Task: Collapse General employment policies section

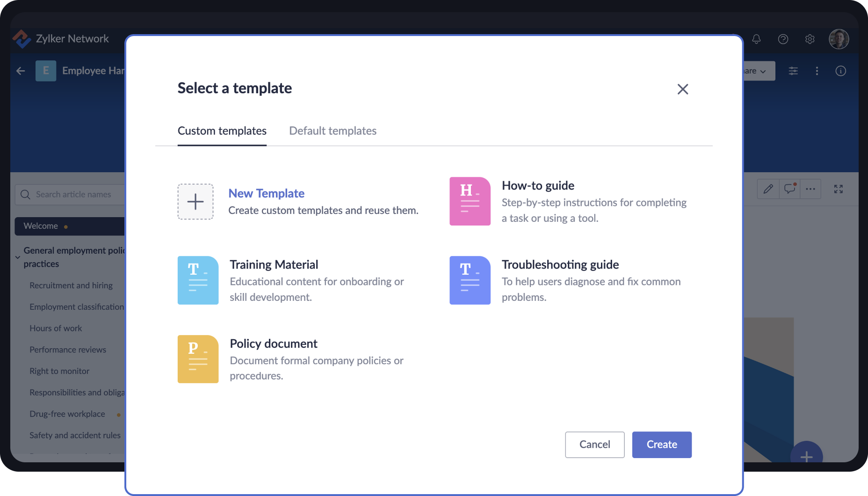Action: [x=18, y=257]
